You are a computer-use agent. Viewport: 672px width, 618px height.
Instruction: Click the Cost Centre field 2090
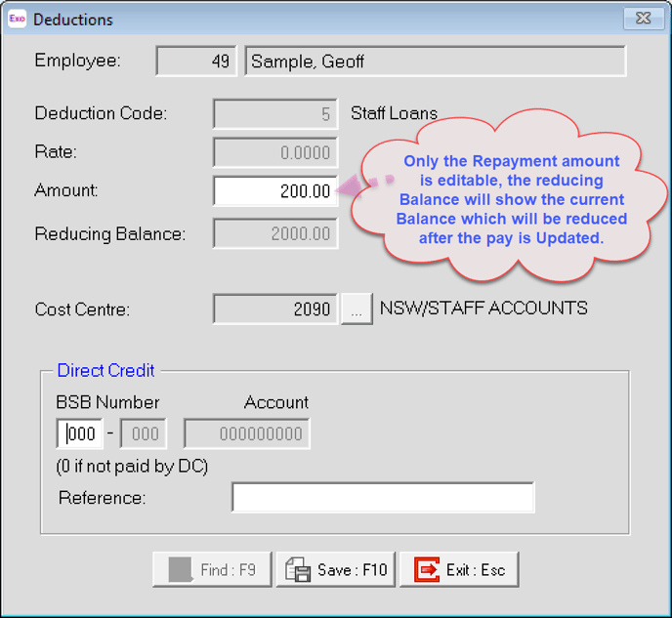[x=275, y=309]
